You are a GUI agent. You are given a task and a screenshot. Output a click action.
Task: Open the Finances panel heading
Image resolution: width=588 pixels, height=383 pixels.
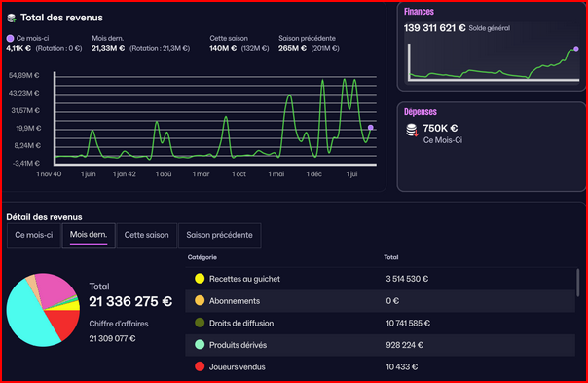pos(419,12)
